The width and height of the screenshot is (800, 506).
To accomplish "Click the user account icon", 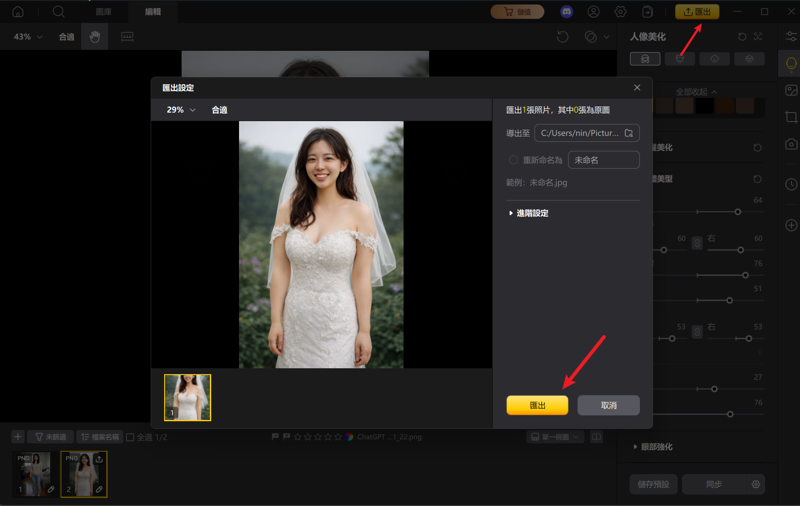I will 593,12.
